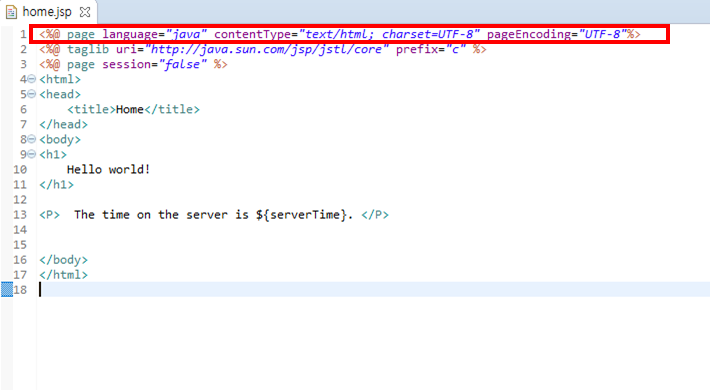The image size is (710, 390).
Task: Click the session="false" attribute on line 3
Action: point(154,64)
